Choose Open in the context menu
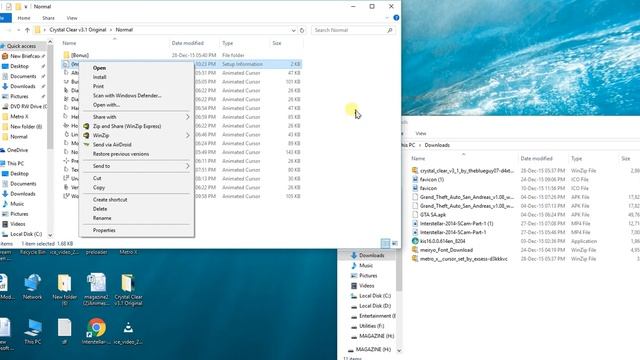The image size is (640, 360). coord(99,68)
